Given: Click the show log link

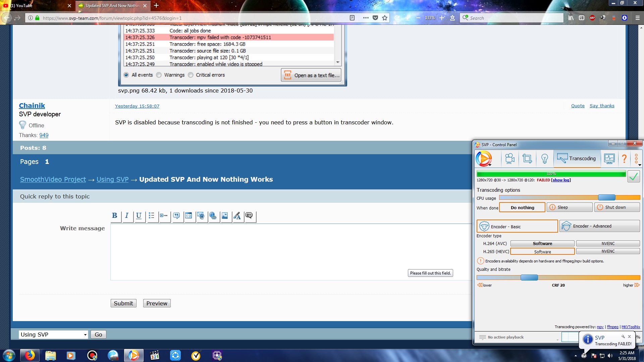Looking at the screenshot, I should 561,180.
